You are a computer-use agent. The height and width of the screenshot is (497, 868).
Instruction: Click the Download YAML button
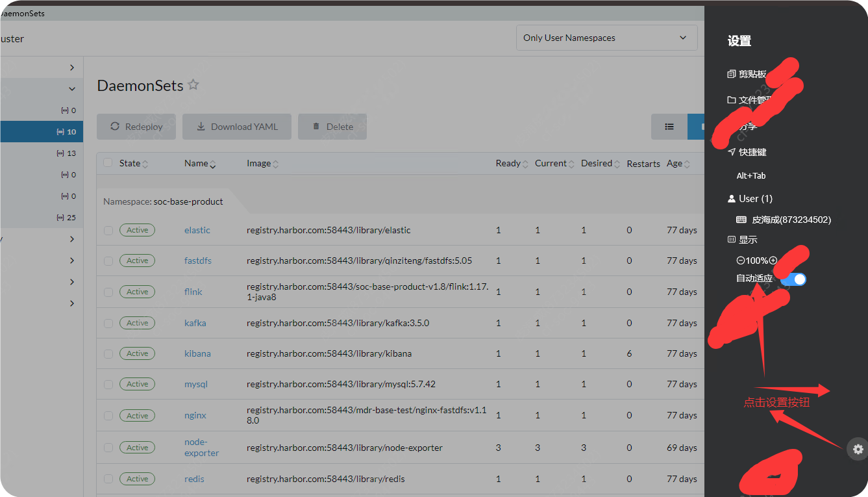pyautogui.click(x=237, y=127)
